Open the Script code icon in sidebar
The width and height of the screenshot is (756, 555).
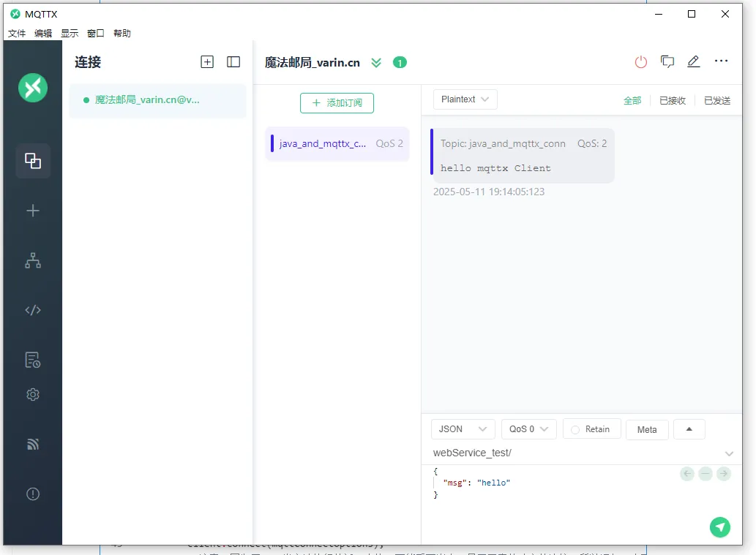33,310
